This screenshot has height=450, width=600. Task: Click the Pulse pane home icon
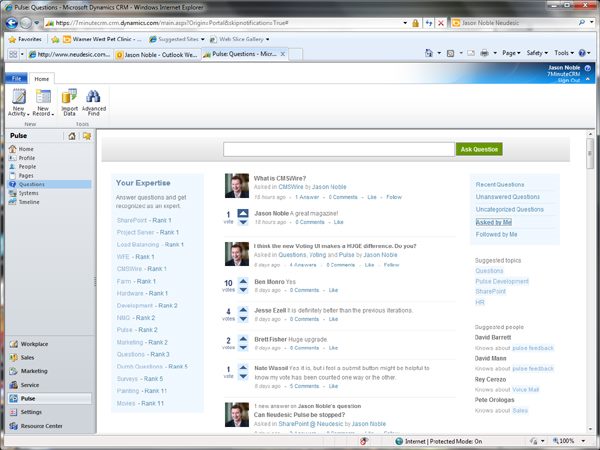click(x=72, y=136)
